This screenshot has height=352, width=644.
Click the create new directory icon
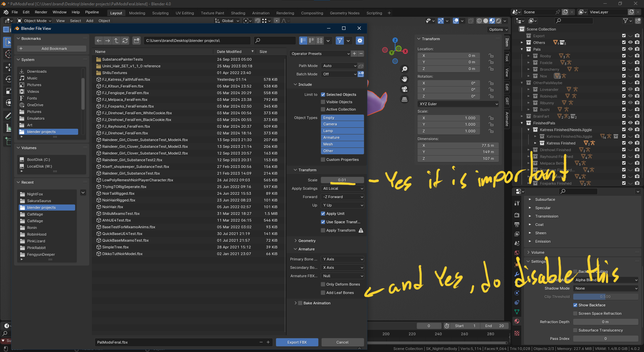coord(137,41)
